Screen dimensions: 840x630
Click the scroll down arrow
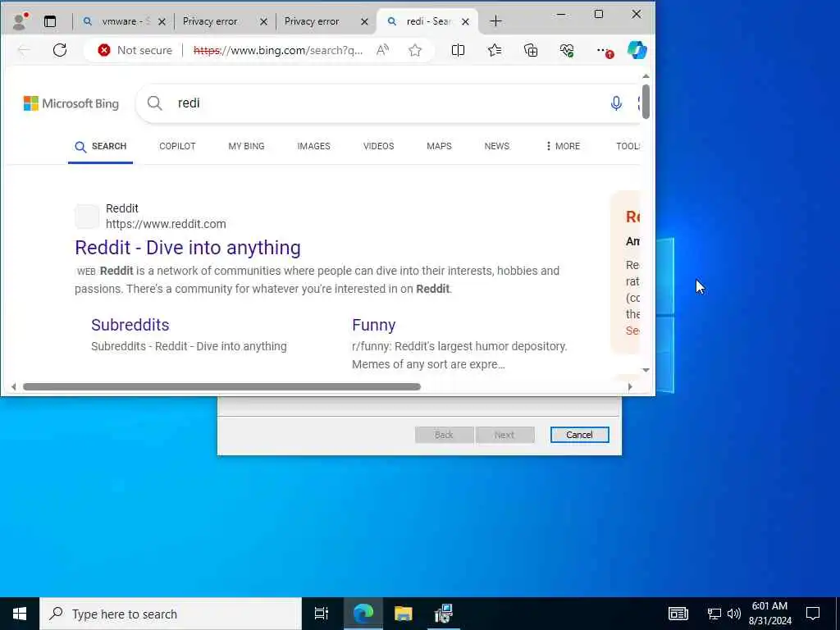(x=646, y=370)
